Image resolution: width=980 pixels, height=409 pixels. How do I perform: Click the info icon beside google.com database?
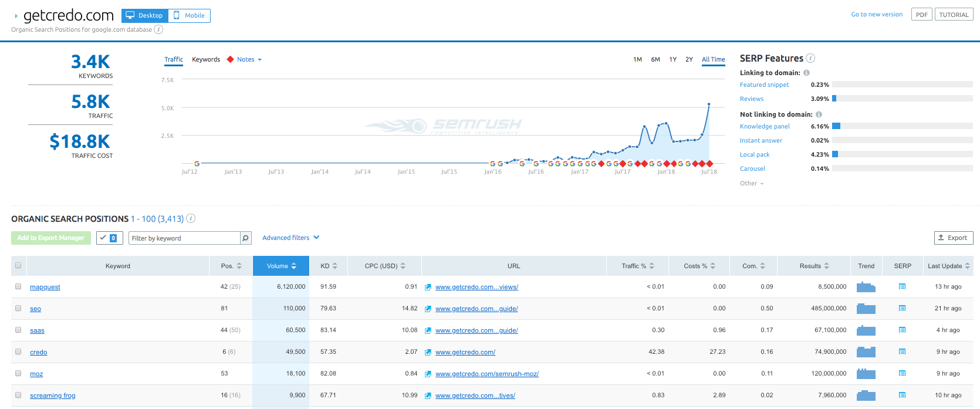pyautogui.click(x=158, y=29)
